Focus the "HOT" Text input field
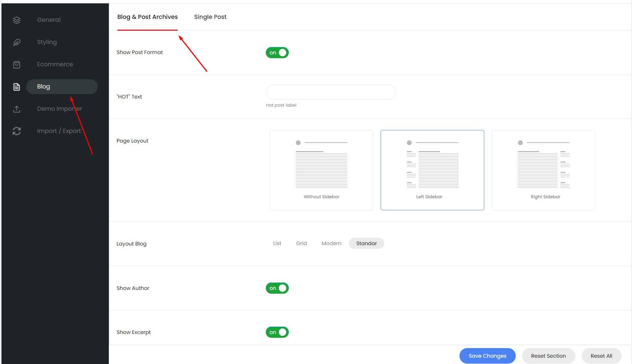The image size is (632, 364). (331, 92)
